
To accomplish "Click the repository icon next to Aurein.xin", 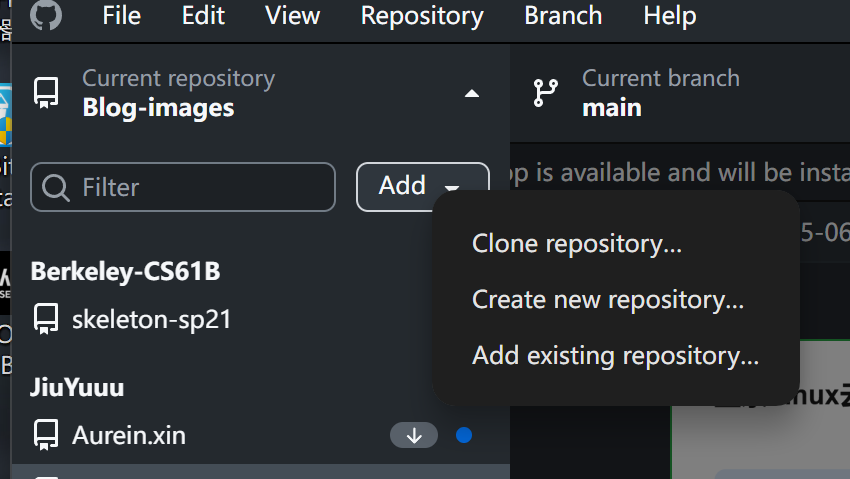I will [x=46, y=435].
